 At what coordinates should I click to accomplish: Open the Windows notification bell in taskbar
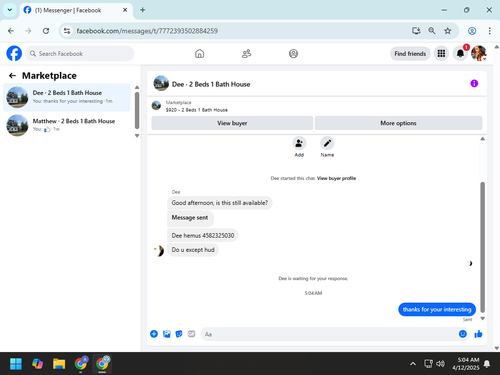point(487,364)
